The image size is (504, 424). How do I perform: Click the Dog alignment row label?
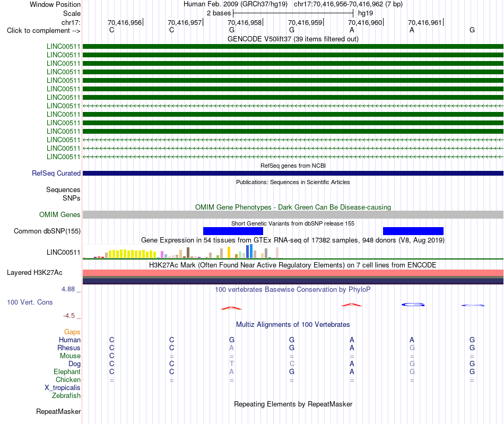pos(74,364)
